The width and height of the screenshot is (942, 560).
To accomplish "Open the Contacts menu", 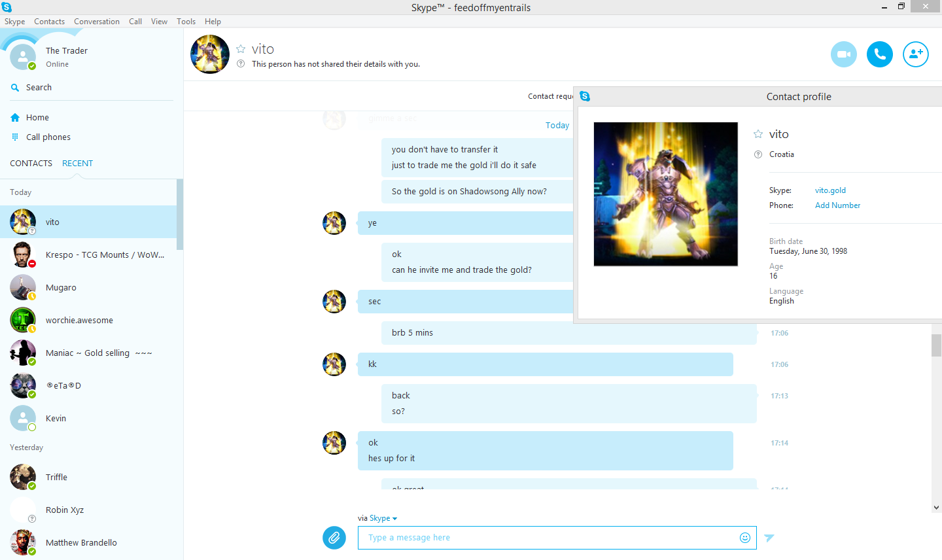I will pyautogui.click(x=50, y=22).
